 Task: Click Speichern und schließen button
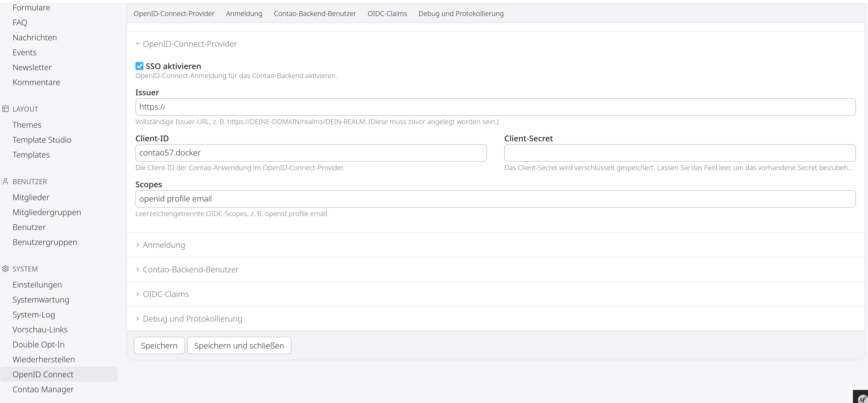[239, 345]
